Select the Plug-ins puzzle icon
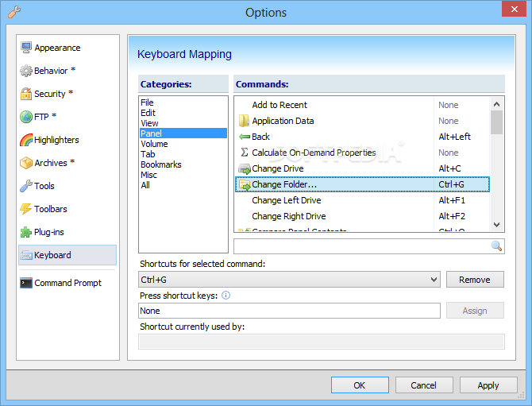 [x=26, y=232]
